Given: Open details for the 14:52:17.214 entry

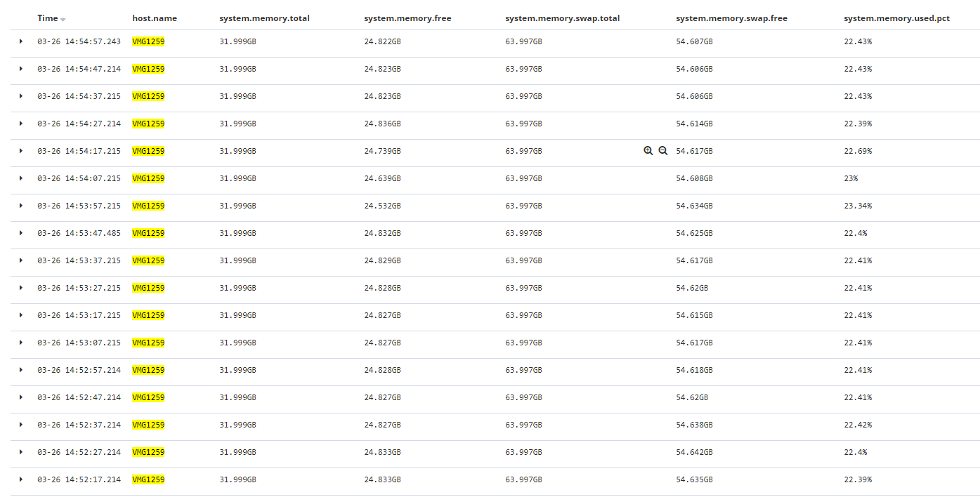Looking at the screenshot, I should [21, 479].
